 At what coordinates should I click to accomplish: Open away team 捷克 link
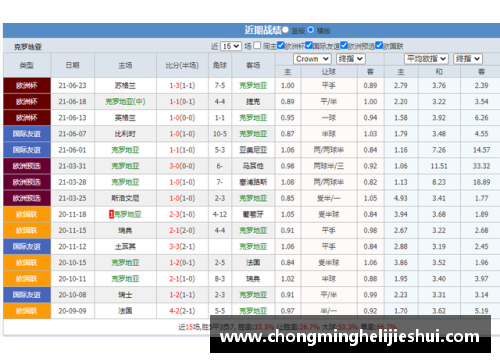coord(253,102)
